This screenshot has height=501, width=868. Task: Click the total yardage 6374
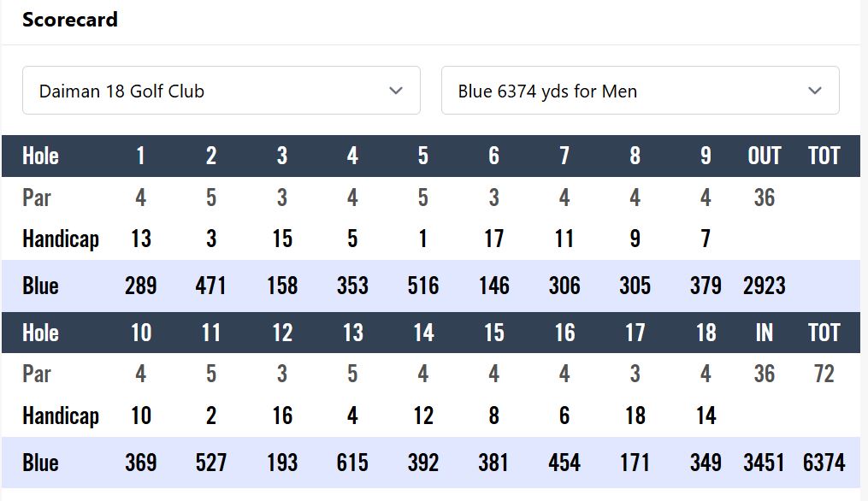point(824,463)
